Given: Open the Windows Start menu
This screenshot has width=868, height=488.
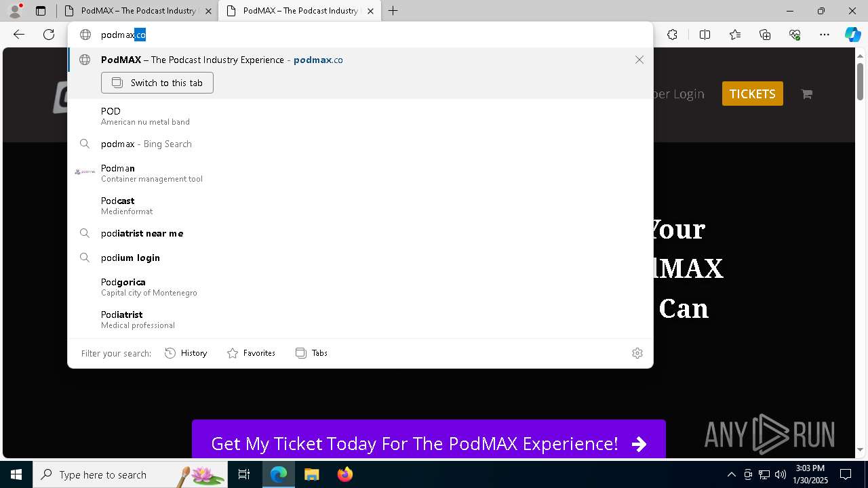Looking at the screenshot, I should pos(16,474).
